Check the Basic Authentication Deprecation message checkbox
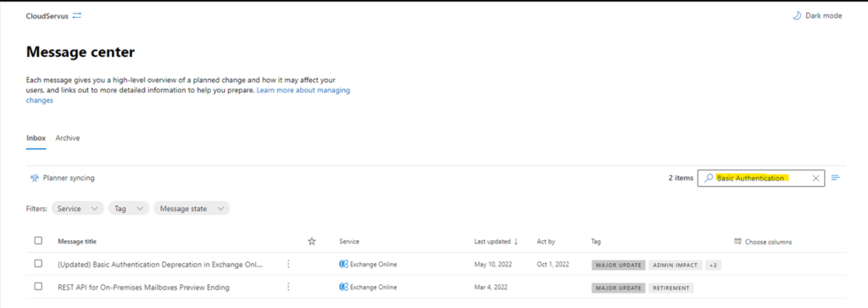This screenshot has height=308, width=868. pos(38,264)
